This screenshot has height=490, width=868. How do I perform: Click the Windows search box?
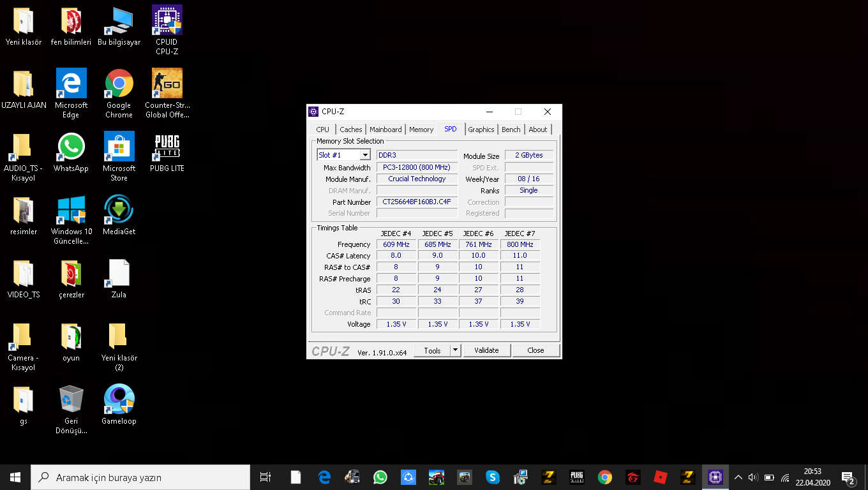pyautogui.click(x=140, y=477)
